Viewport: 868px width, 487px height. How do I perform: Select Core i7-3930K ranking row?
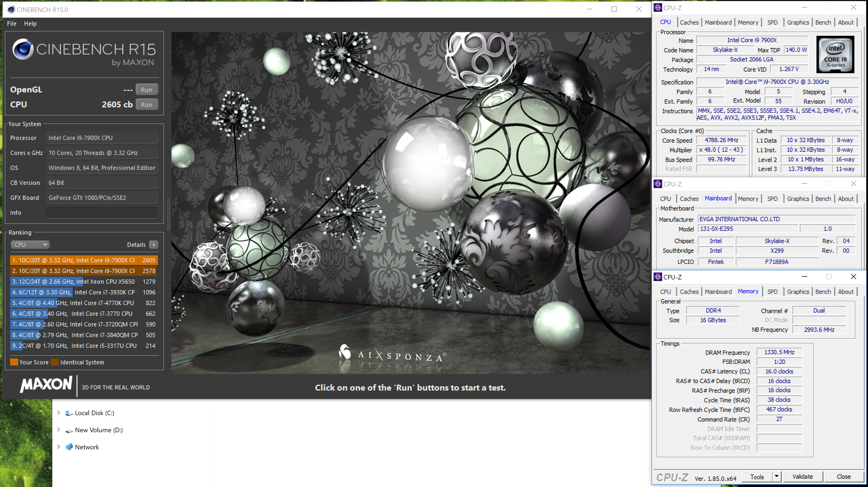pos(84,292)
